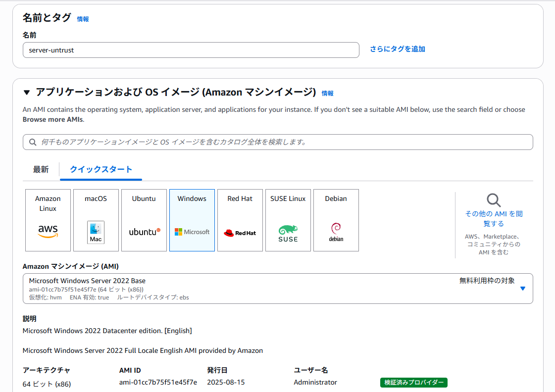555x392 pixels.
Task: Select the Windows Microsoft AMI tile
Action: pyautogui.click(x=192, y=220)
